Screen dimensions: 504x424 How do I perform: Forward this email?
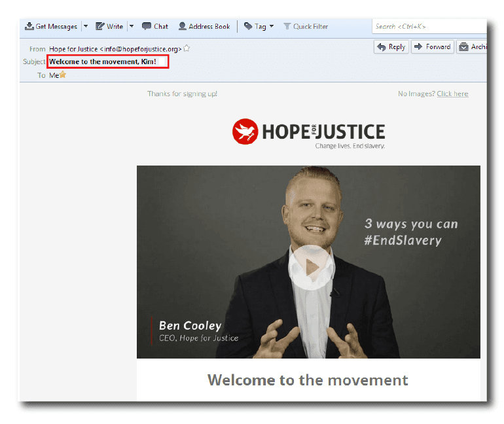[432, 47]
